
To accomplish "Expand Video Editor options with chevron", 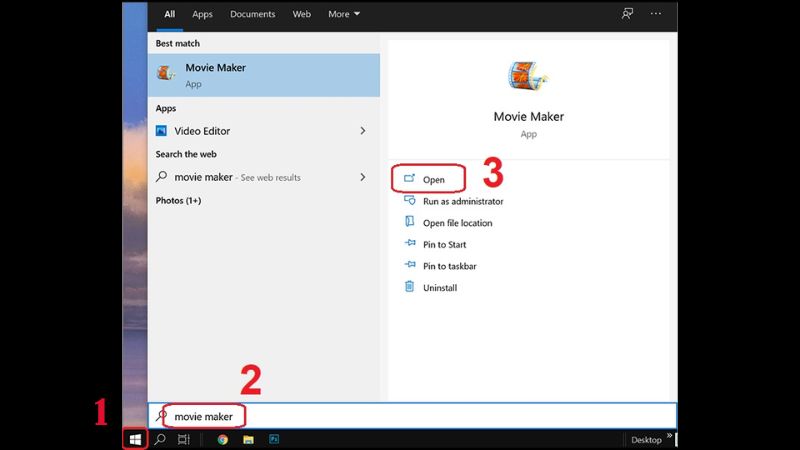I will (x=363, y=131).
